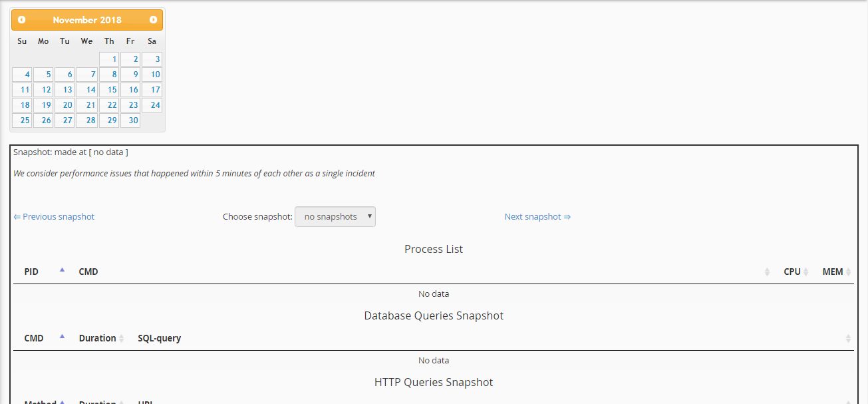Viewport: 868px width, 404px height.
Task: Sort Process List by PID arrow
Action: [62, 270]
